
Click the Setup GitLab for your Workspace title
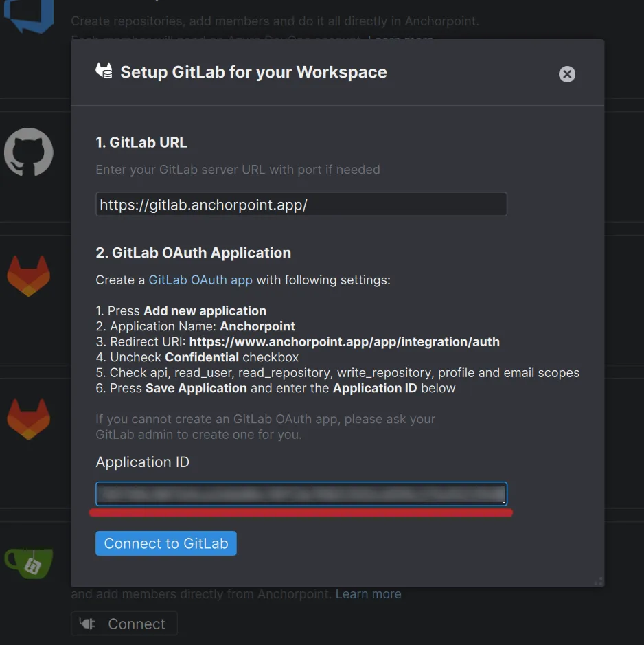(253, 71)
